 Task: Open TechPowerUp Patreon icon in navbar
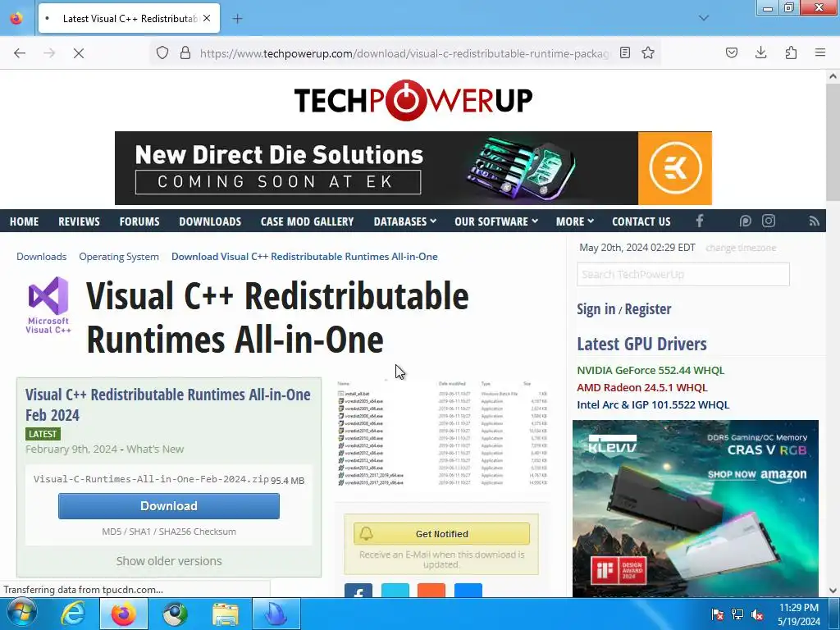(745, 221)
